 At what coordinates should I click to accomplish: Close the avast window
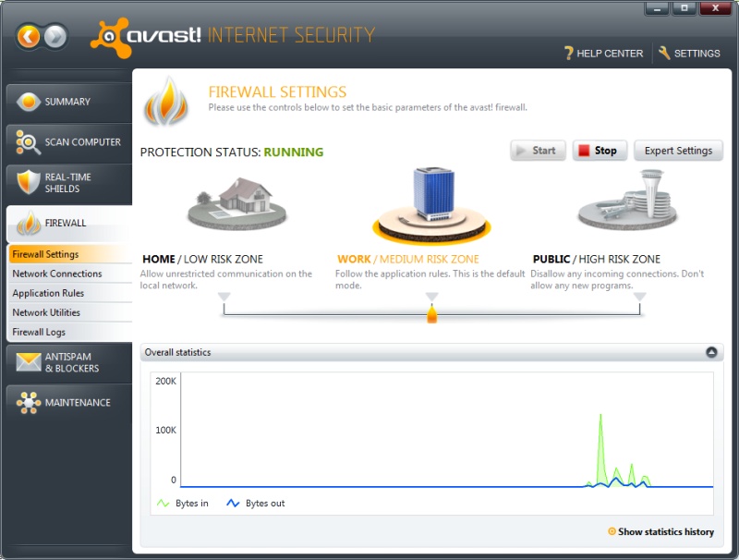point(715,8)
